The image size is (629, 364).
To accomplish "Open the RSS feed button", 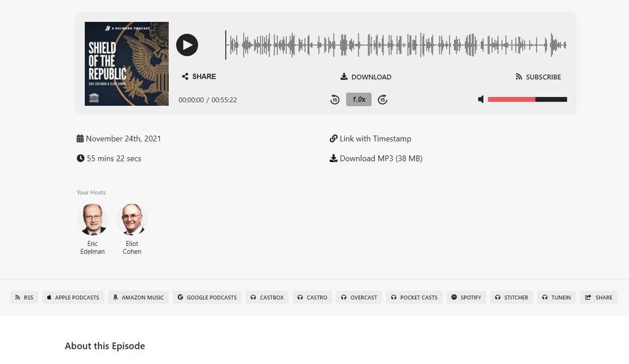I will click(24, 297).
